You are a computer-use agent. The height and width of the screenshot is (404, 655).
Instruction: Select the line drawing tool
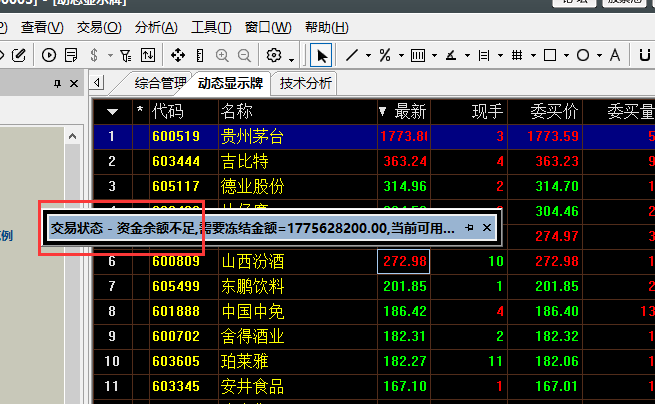[x=352, y=55]
